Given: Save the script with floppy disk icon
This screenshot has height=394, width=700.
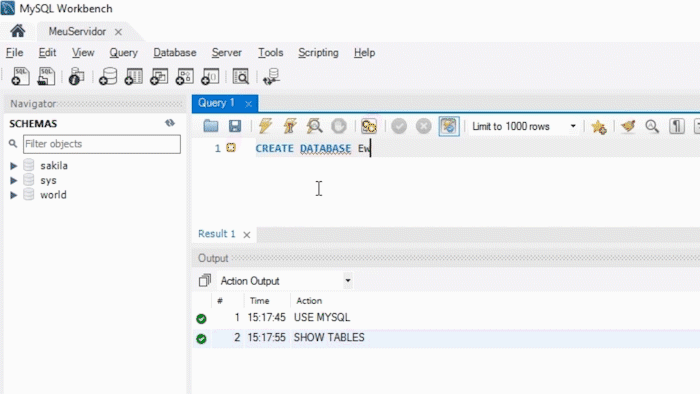Looking at the screenshot, I should point(235,126).
